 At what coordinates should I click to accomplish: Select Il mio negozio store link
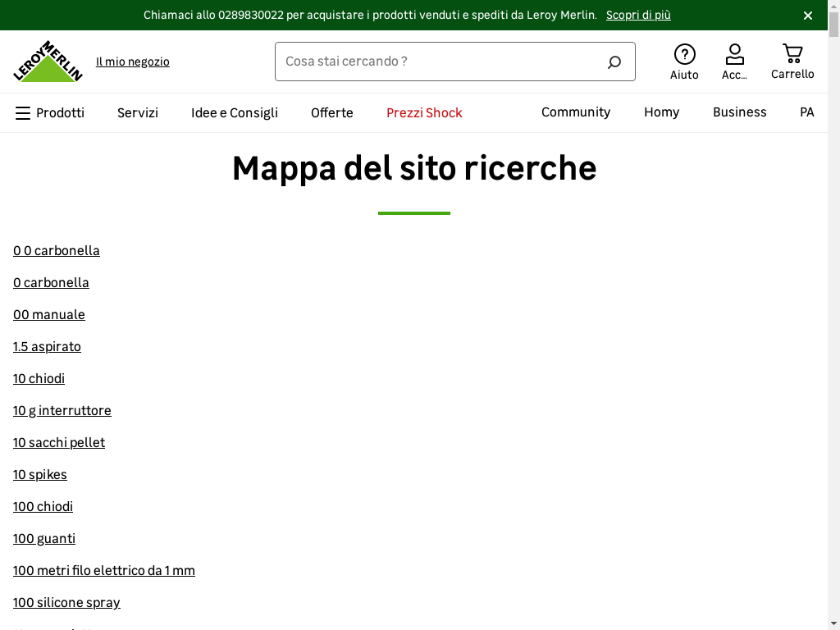pyautogui.click(x=133, y=62)
